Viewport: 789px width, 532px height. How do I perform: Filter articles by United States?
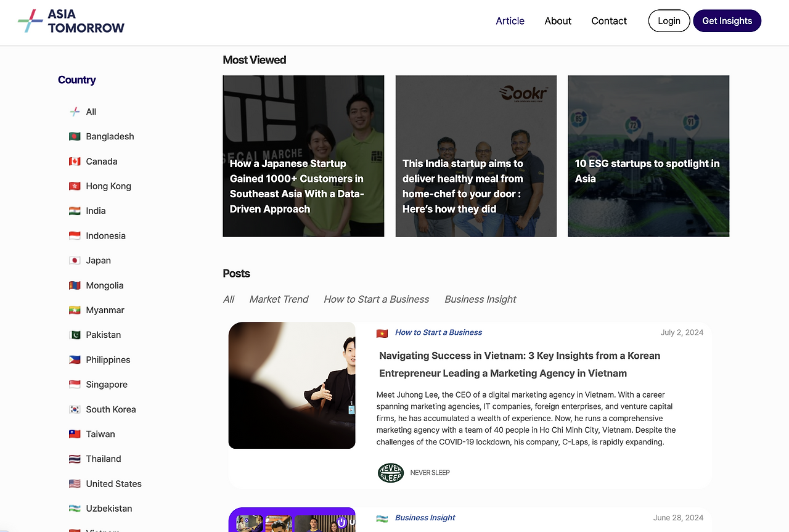(114, 484)
